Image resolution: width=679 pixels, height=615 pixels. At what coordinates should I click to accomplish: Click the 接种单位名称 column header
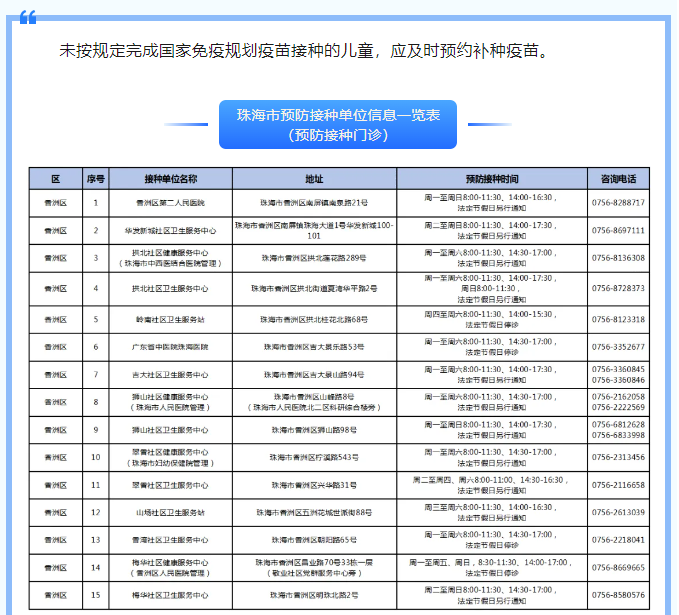(x=171, y=179)
